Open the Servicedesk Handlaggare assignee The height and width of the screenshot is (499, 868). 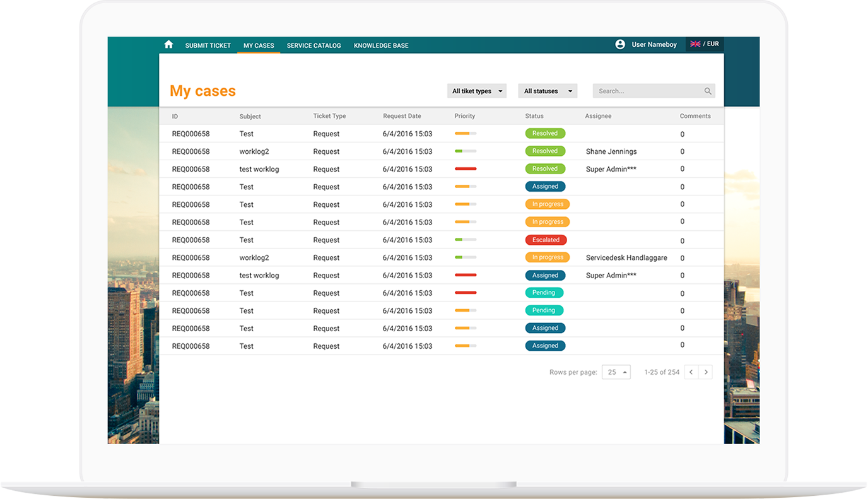pyautogui.click(x=626, y=257)
